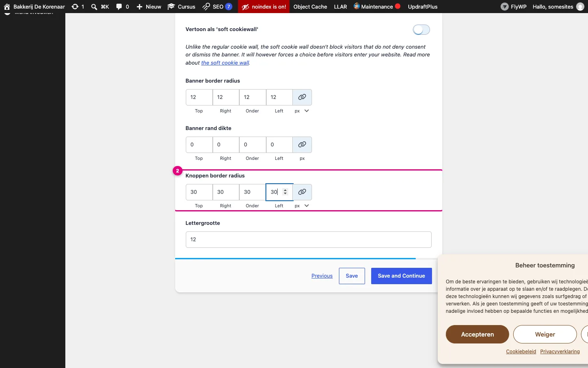Click the Save and Continue button

pos(401,276)
